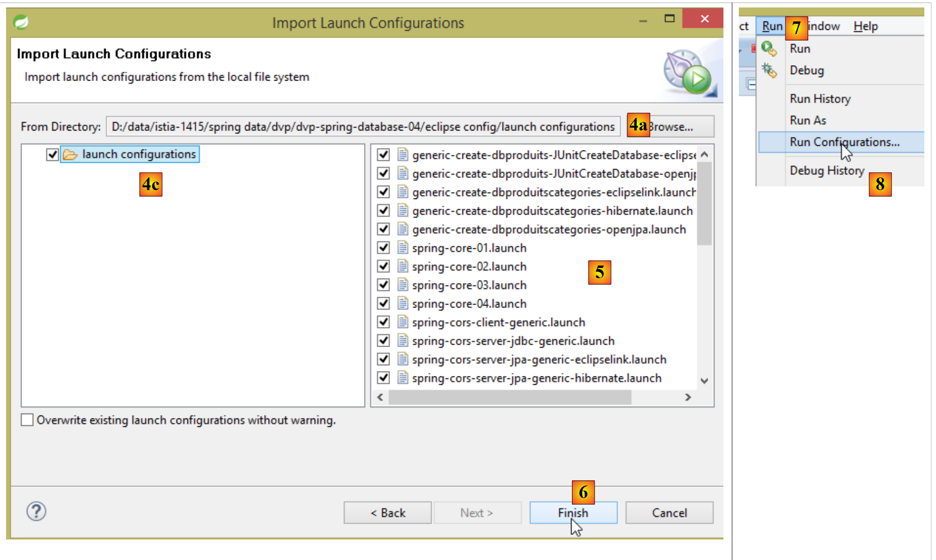Click the spring-core-01.launch file icon
This screenshot has width=936, height=560.
coord(403,247)
